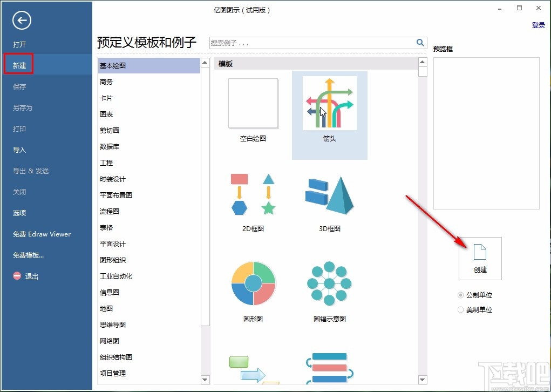Click template pane scroll up arrow
The height and width of the screenshot is (392, 551).
[423, 62]
